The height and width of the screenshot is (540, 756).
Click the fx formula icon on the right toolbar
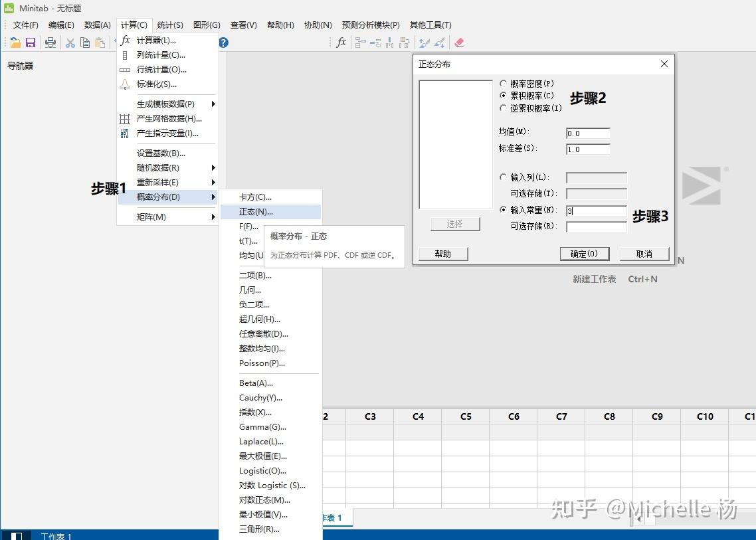click(x=341, y=42)
